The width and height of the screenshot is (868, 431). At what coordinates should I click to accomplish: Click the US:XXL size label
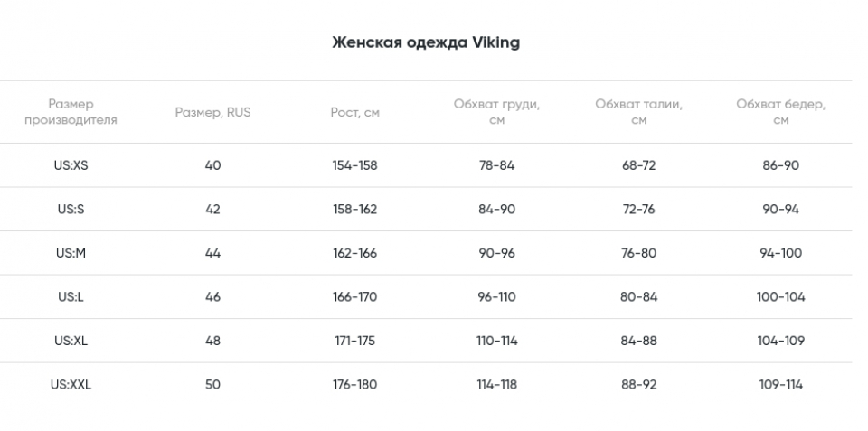[71, 384]
